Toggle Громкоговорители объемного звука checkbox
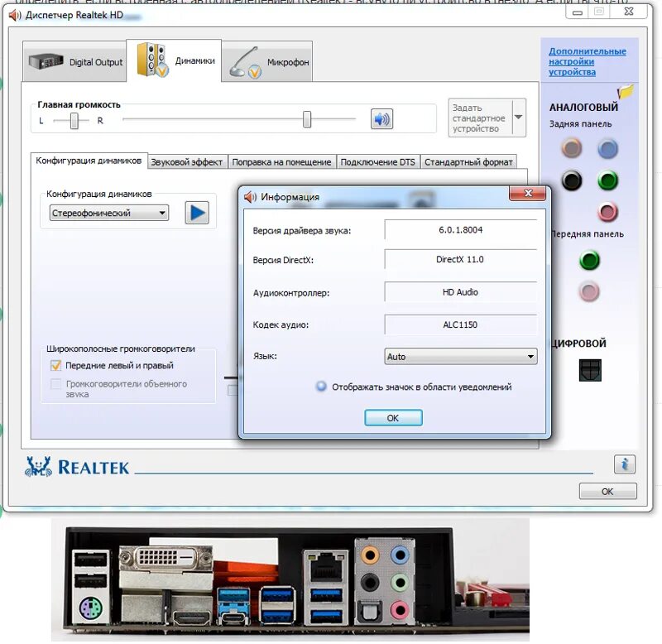Screen dimensions: 662x644 click(55, 384)
